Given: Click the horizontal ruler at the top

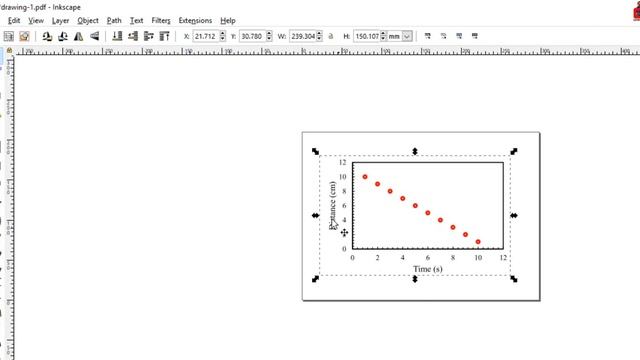Looking at the screenshot, I should tap(327, 51).
